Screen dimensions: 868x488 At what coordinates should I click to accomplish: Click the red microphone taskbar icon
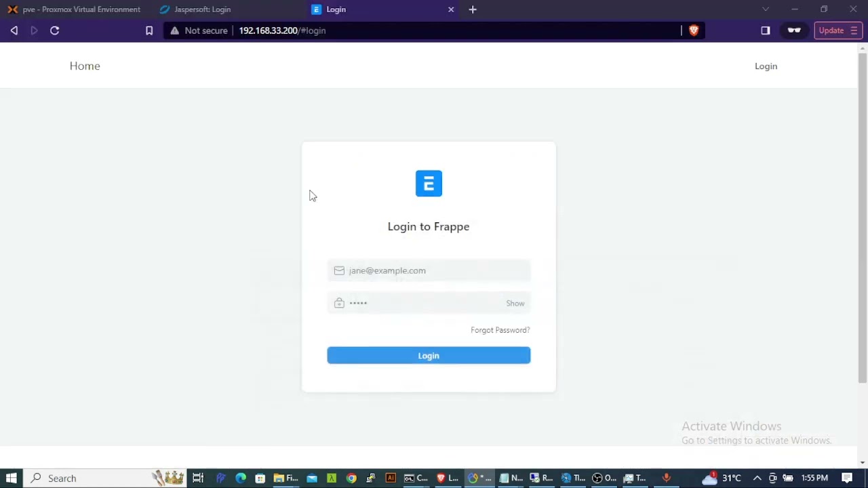[x=667, y=479]
